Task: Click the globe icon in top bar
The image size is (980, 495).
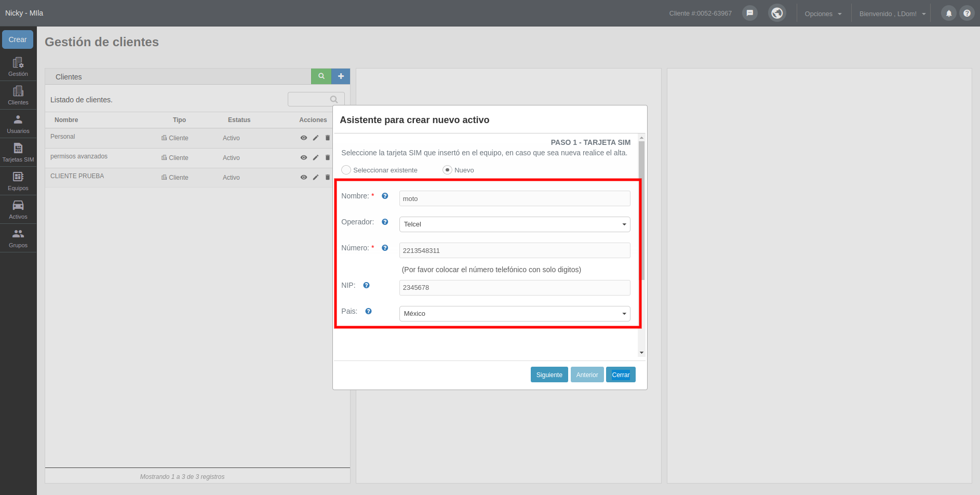Action: pos(777,13)
